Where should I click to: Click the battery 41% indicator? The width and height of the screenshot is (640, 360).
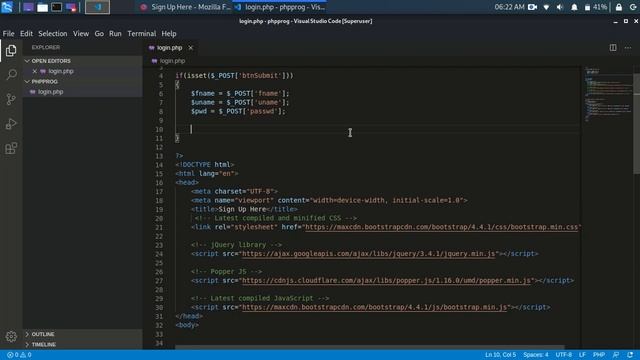pyautogui.click(x=596, y=7)
